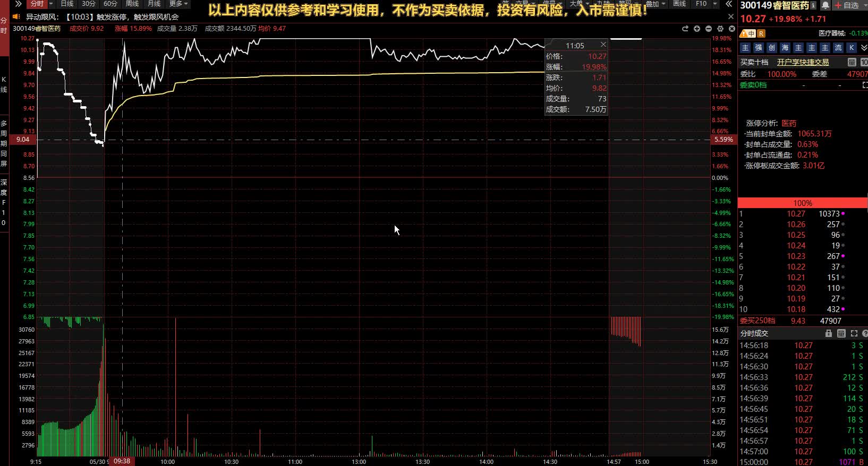This screenshot has height=466, width=868.
Task: Zoom out the chart with minus icon
Action: 709,29
